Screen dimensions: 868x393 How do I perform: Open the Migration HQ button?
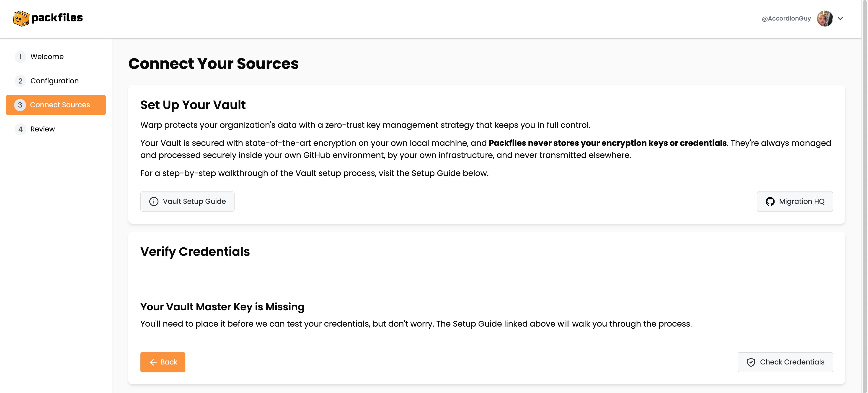(795, 201)
